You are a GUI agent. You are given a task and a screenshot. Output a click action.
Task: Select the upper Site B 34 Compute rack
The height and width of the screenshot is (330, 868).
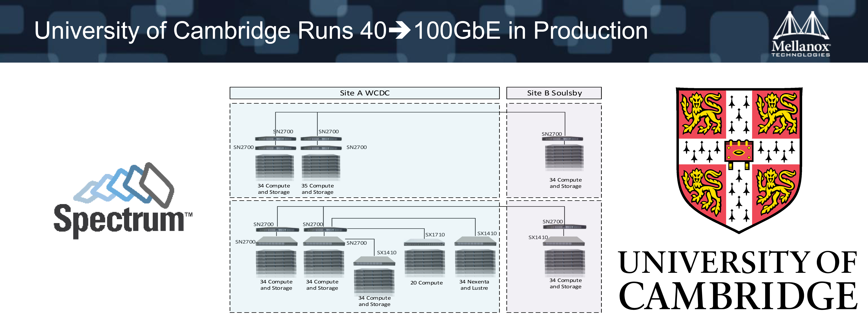point(564,157)
